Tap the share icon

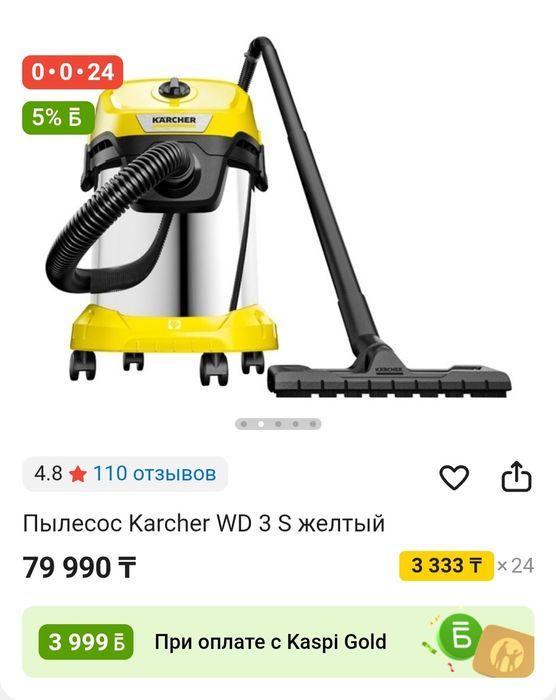516,476
